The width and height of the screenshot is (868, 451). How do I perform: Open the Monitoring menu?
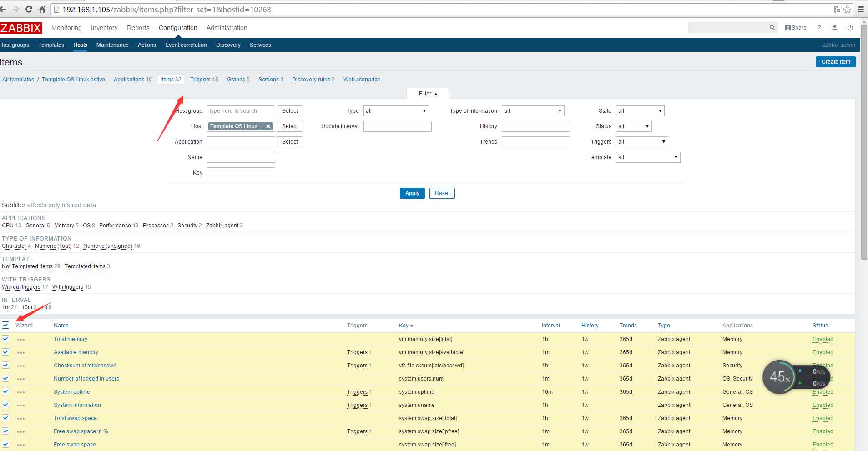(x=66, y=28)
